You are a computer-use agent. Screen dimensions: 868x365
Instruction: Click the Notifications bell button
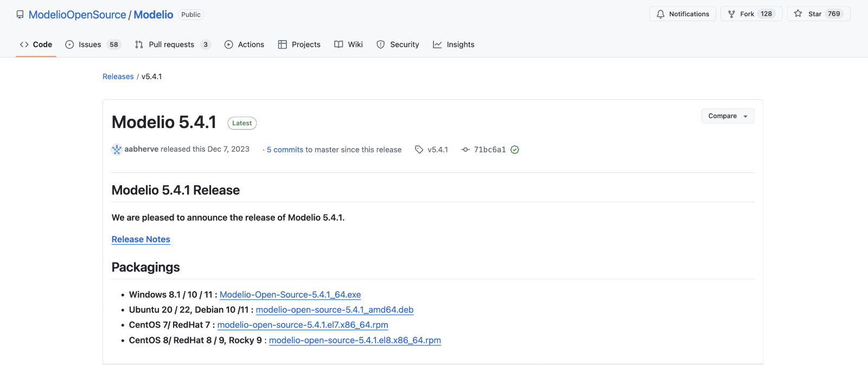[x=682, y=14]
